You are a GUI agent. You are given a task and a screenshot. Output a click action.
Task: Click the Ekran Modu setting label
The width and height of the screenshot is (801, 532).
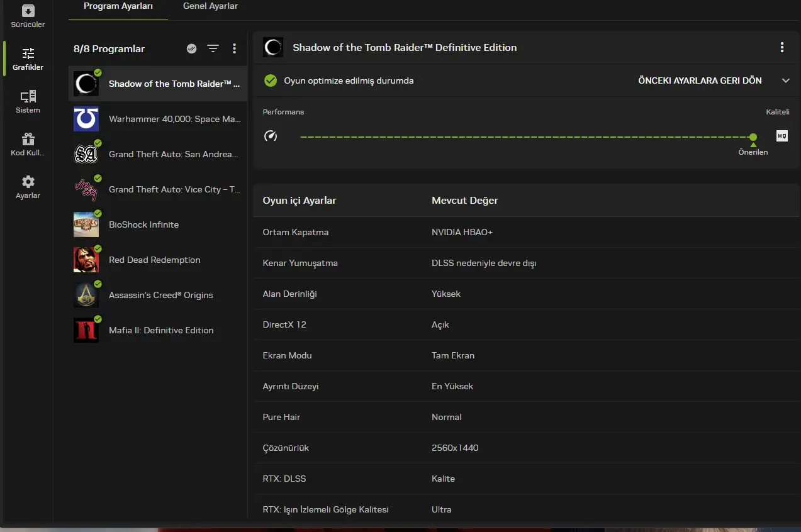tap(287, 355)
